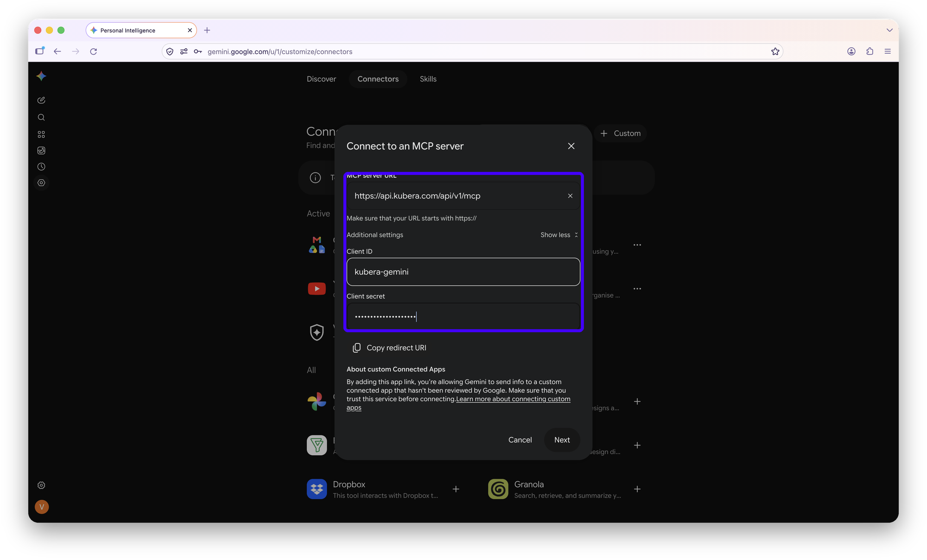The height and width of the screenshot is (560, 927).
Task: Open the history clock icon in sidebar
Action: (x=41, y=167)
